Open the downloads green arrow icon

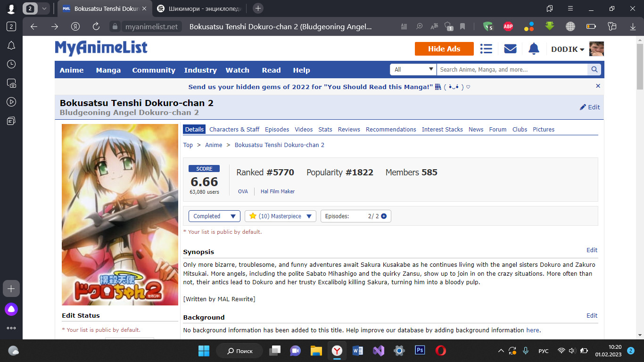click(549, 26)
